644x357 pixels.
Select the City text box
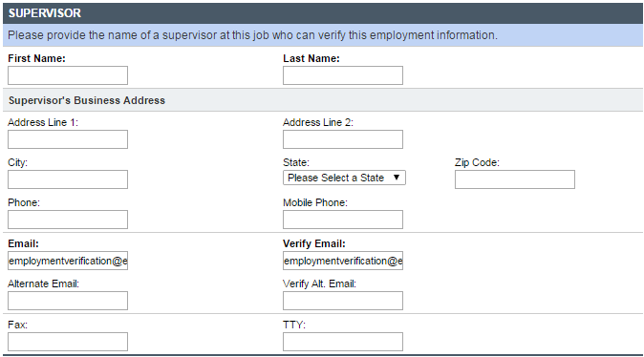68,179
